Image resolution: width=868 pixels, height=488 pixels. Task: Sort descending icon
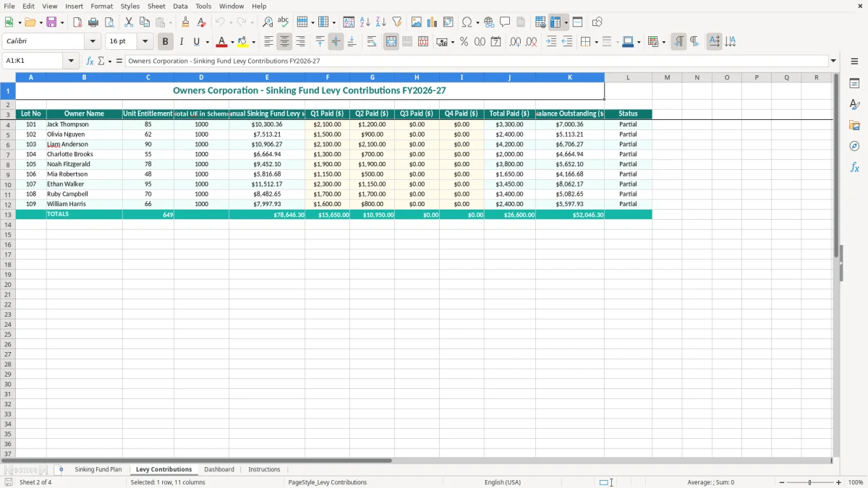coord(380,22)
